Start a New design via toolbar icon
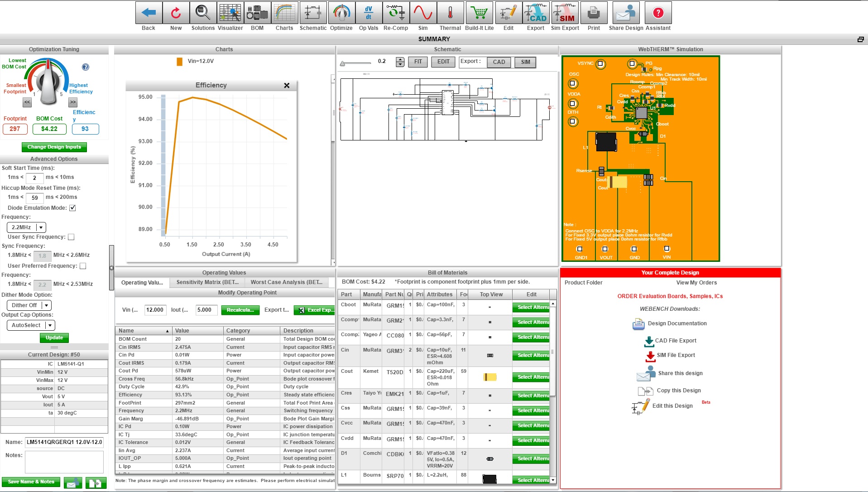Screen dimensions: 868x492 click(176, 13)
